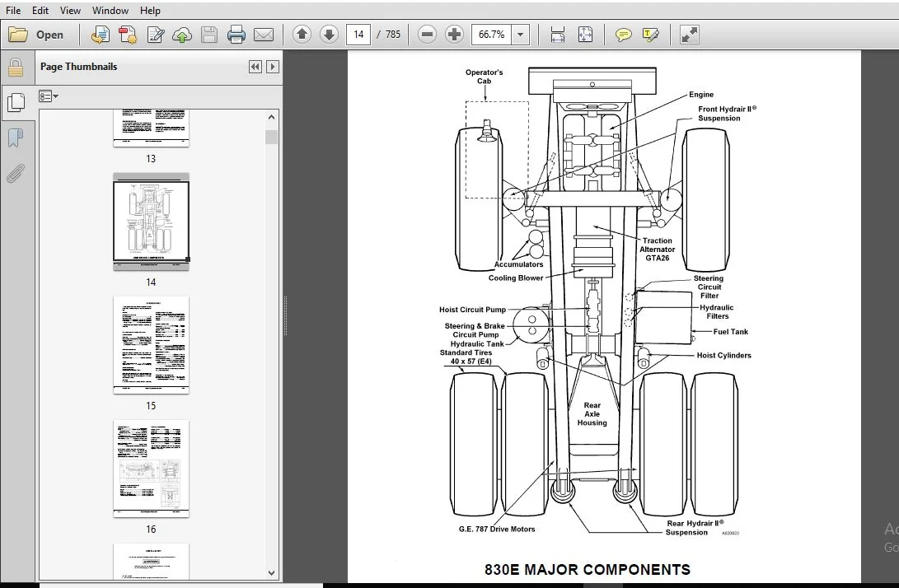
Task: Click the thumbnail scrollbar down arrow
Action: (x=272, y=572)
